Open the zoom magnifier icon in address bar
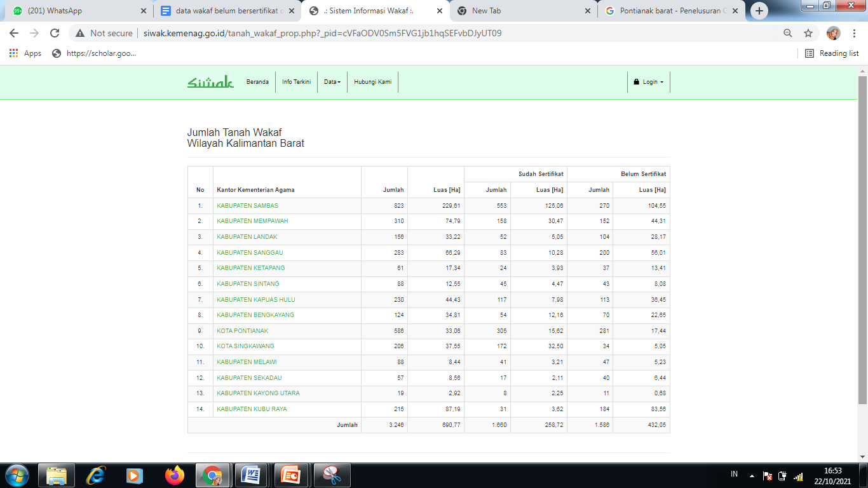Image resolution: width=868 pixels, height=488 pixels. [x=788, y=33]
